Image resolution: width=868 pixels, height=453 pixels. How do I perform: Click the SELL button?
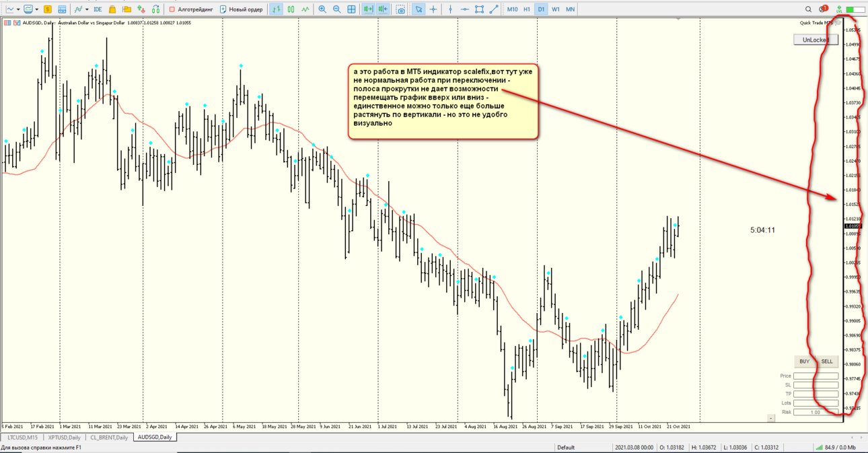827,361
